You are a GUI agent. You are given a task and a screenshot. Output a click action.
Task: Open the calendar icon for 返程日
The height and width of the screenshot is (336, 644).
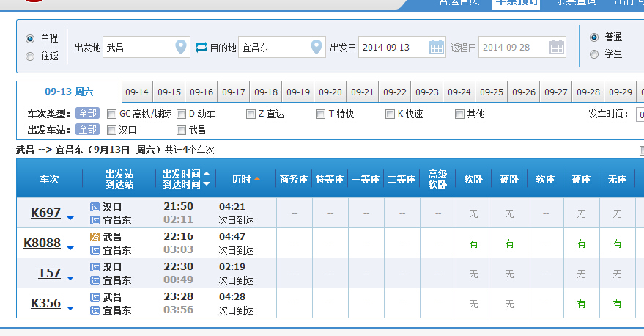point(557,48)
